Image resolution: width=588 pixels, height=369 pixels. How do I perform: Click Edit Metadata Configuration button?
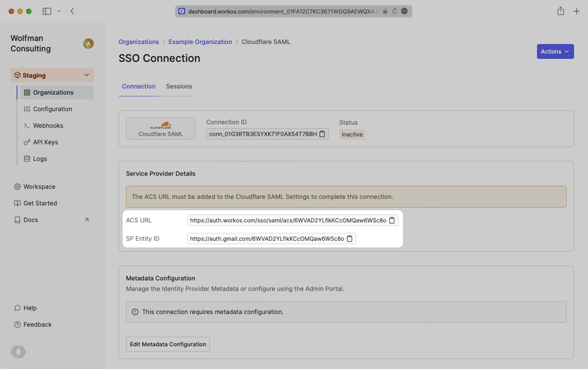(168, 344)
